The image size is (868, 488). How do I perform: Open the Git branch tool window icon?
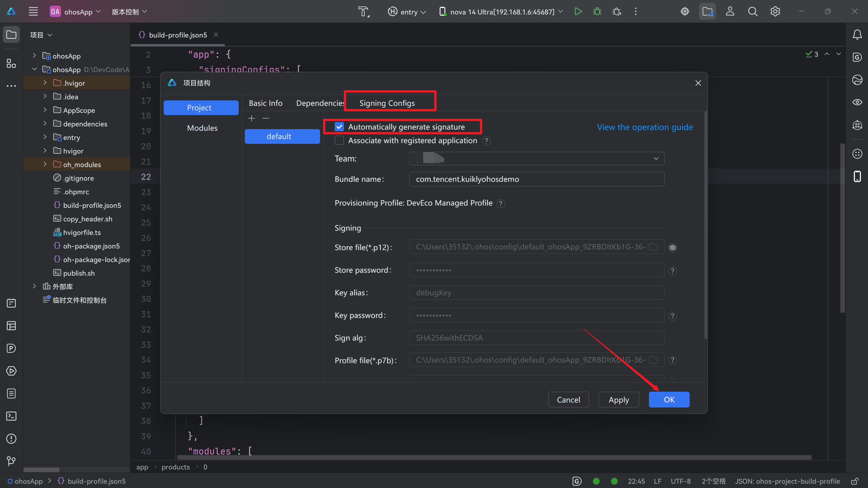point(11,461)
